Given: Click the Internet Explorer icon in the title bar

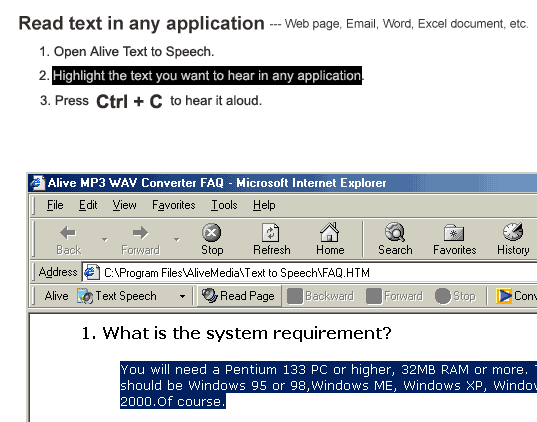Looking at the screenshot, I should click(37, 183).
